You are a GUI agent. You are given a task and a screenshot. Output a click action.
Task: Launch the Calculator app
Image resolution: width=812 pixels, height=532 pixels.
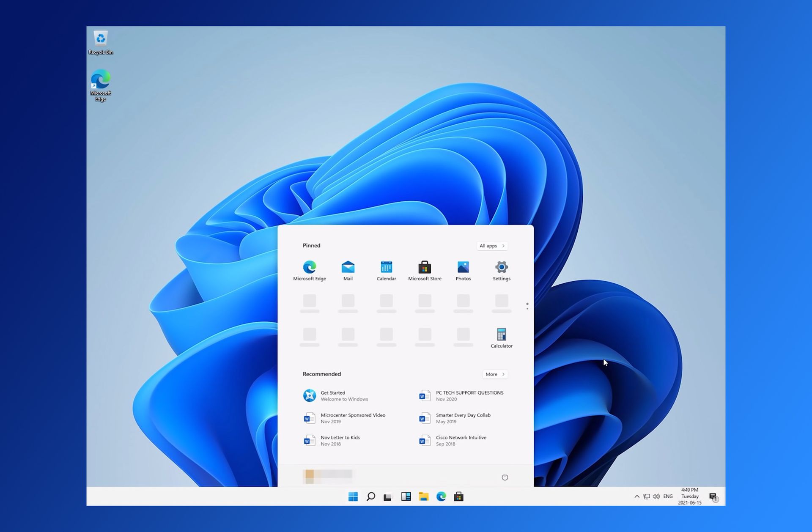501,335
